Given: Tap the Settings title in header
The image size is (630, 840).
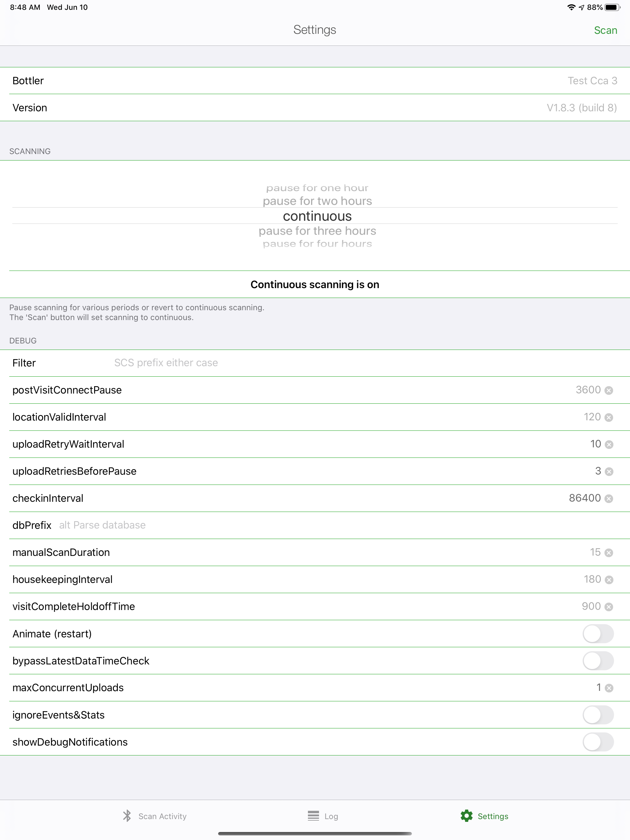Looking at the screenshot, I should pos(315,30).
